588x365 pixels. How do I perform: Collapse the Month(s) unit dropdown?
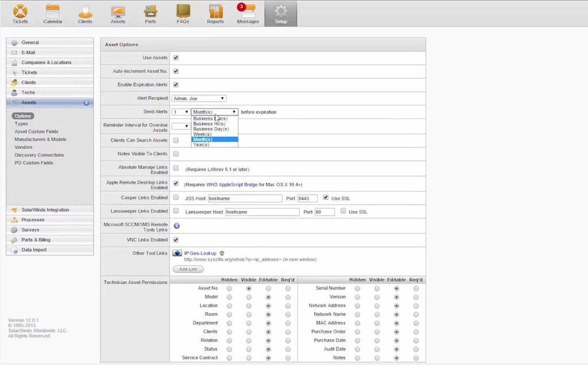point(215,112)
